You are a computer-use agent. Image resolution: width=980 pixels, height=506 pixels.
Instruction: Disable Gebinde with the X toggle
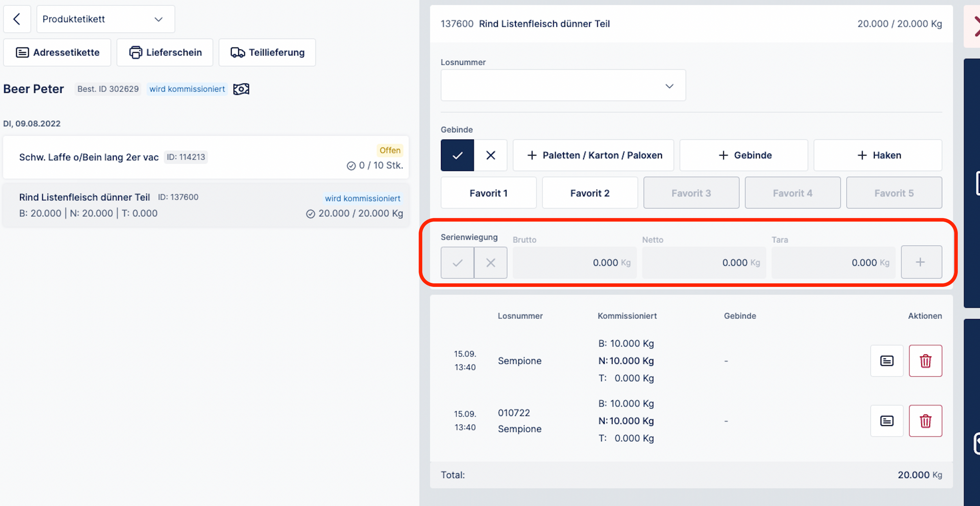490,155
